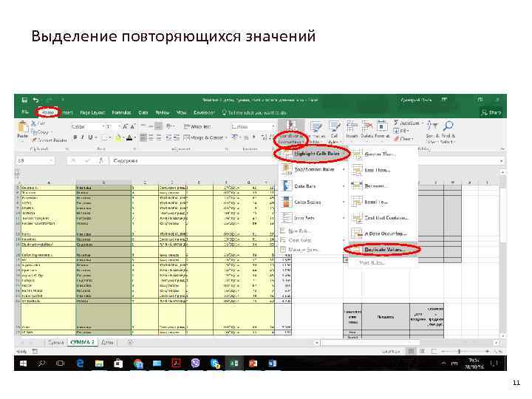The height and width of the screenshot is (399, 532).
Task: Open the Color Scales submenu
Action: coord(312,202)
